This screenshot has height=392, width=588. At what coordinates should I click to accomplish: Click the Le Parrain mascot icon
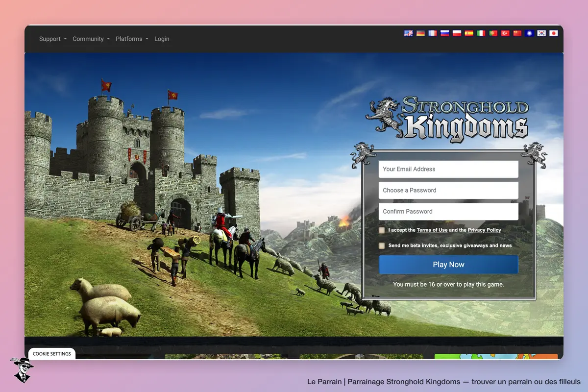(x=21, y=370)
